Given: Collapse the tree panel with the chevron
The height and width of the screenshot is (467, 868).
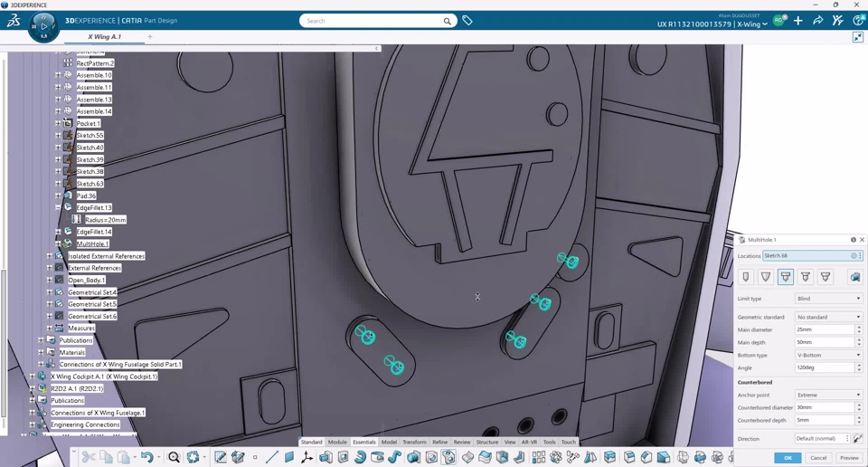Looking at the screenshot, I should [377, 48].
